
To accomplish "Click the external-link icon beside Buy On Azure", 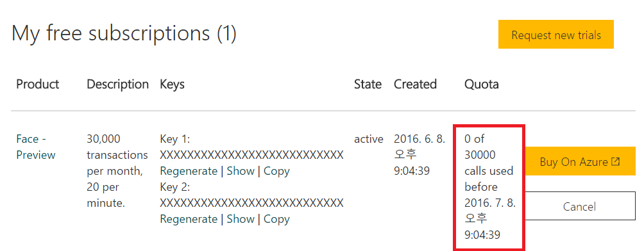I will pyautogui.click(x=615, y=161).
